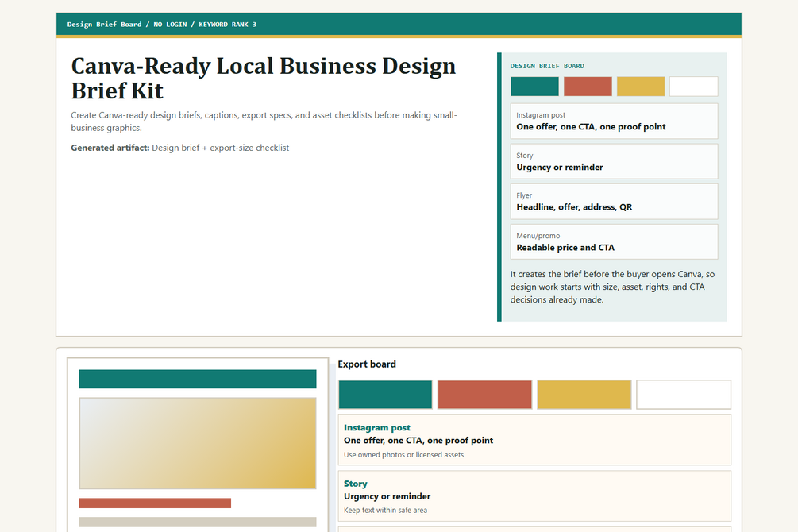Select the teal swatch under Export board
This screenshot has width=798, height=532.
point(385,394)
